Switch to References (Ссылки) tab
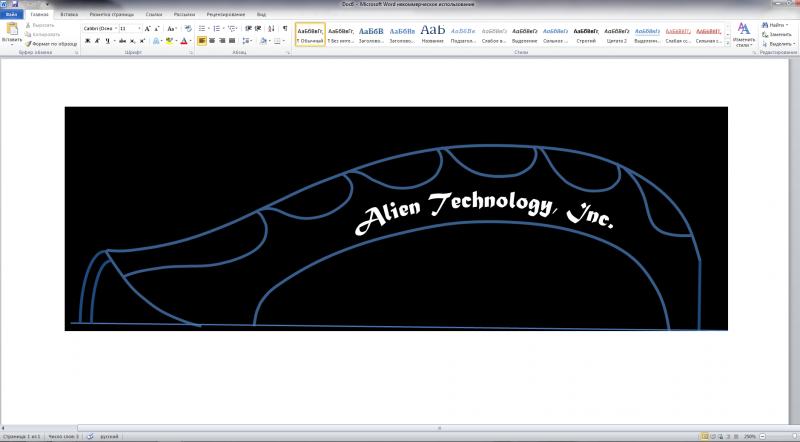 [154, 14]
